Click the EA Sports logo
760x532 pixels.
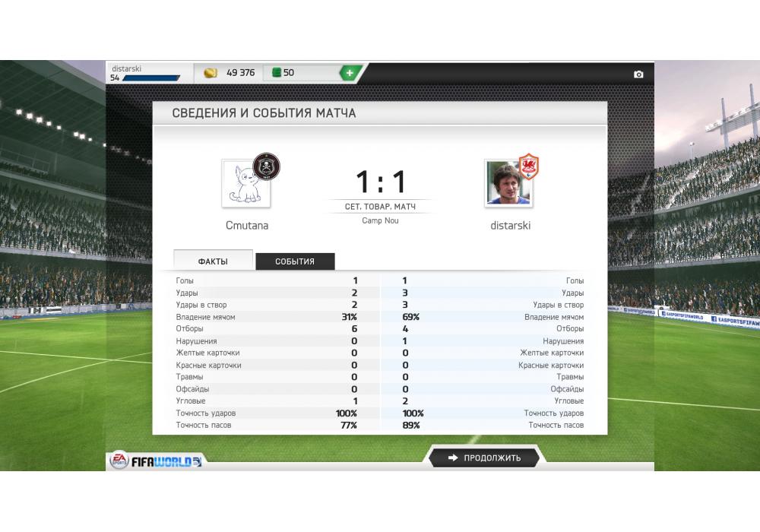click(x=119, y=459)
